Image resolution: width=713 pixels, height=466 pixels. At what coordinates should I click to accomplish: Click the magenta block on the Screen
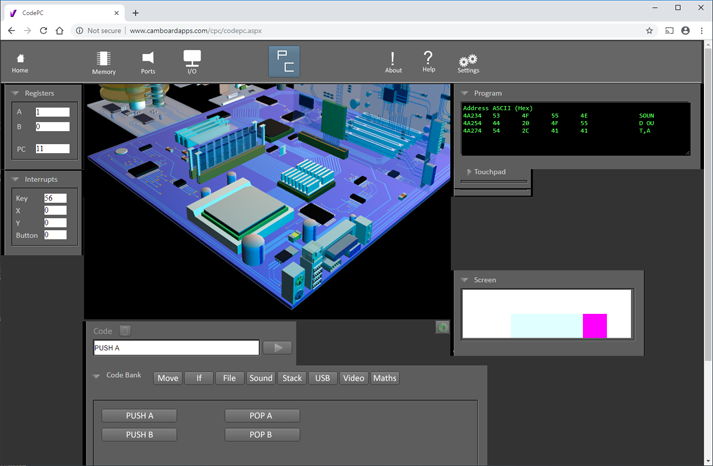[x=595, y=326]
